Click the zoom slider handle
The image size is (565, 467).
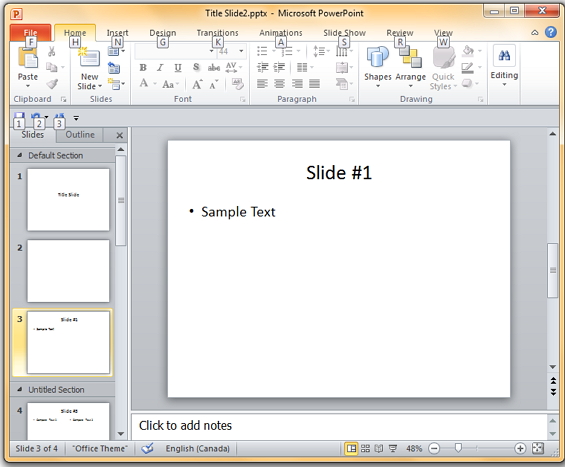click(x=458, y=448)
